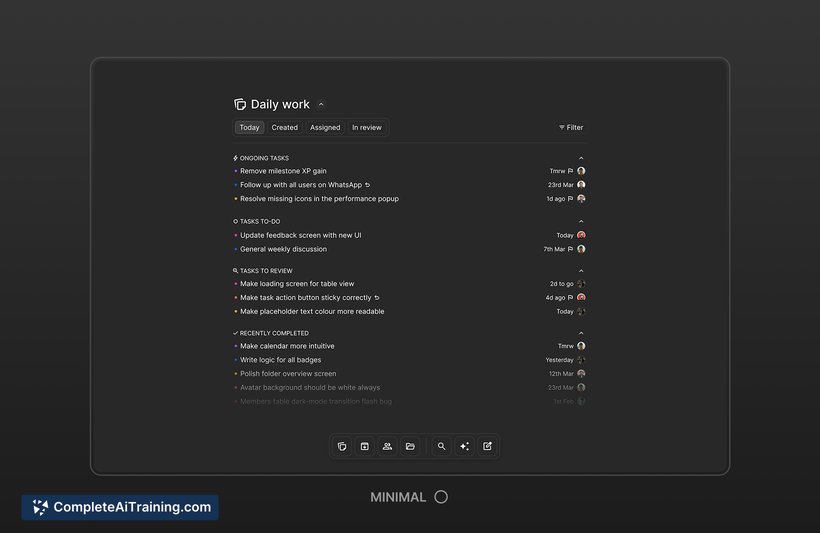The height and width of the screenshot is (533, 820).
Task: Click the Daily work stacked pages icon
Action: pos(240,104)
